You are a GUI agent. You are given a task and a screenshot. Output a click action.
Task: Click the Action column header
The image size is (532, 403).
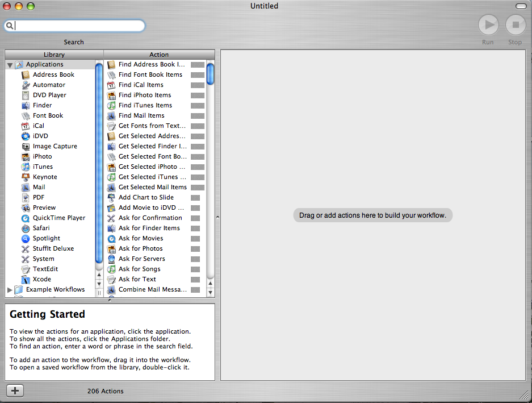(x=159, y=55)
